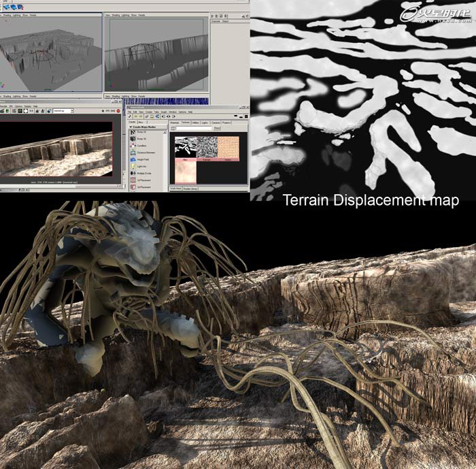
Task: Click the third blue shelf icon with red mark
Action: tap(20, 7)
